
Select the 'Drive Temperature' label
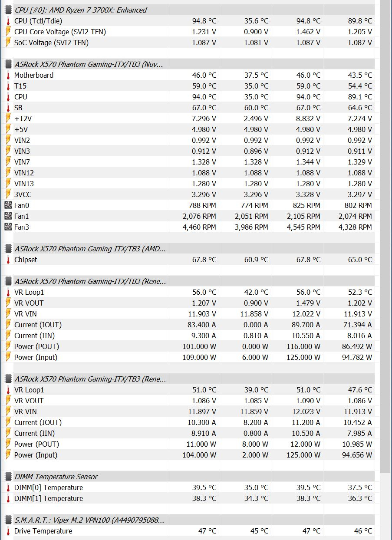[x=43, y=530]
